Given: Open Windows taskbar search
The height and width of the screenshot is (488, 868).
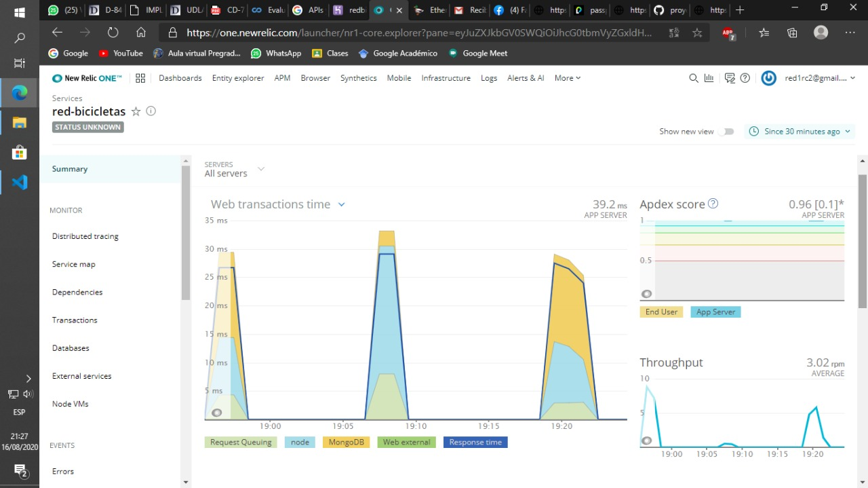Looking at the screenshot, I should coord(20,39).
